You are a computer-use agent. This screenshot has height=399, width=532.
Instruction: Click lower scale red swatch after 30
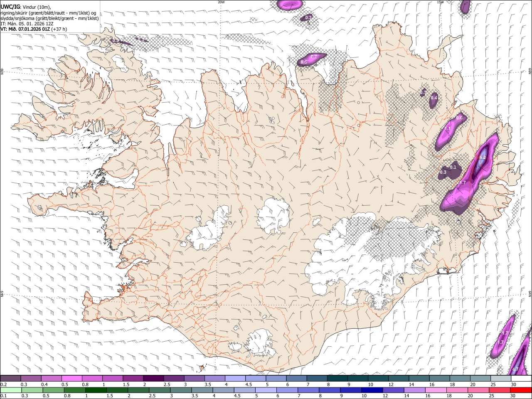[520, 390]
